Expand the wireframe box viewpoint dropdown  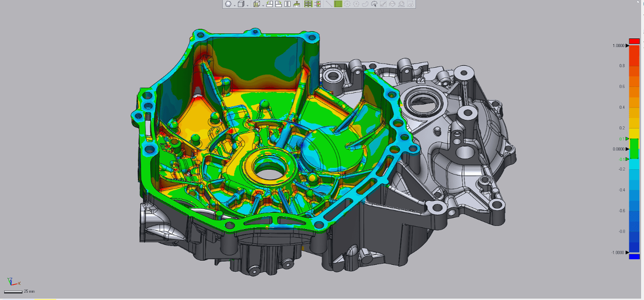click(x=263, y=5)
